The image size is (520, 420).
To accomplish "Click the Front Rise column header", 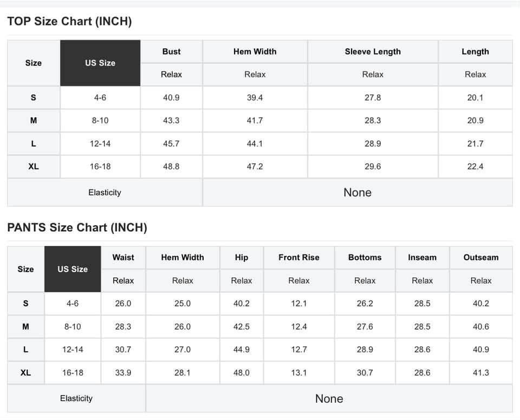I will pyautogui.click(x=299, y=258).
